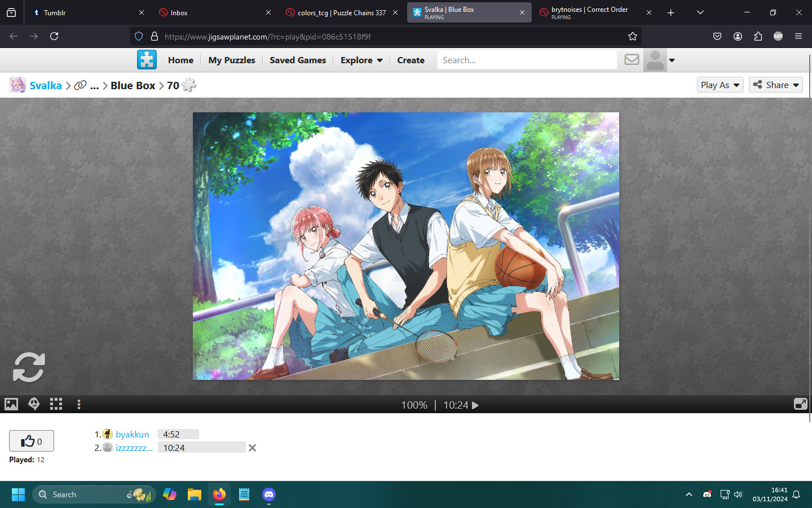
Task: Reload the current page
Action: [x=54, y=36]
